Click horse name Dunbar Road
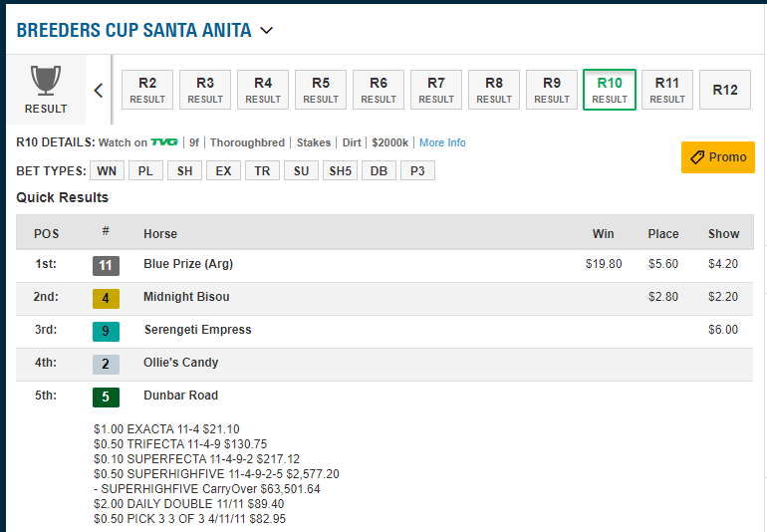 pos(181,395)
